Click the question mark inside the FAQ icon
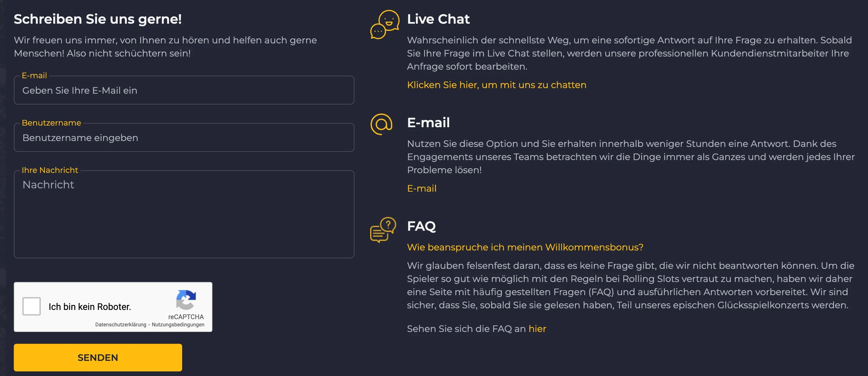This screenshot has width=868, height=376. pyautogui.click(x=388, y=224)
